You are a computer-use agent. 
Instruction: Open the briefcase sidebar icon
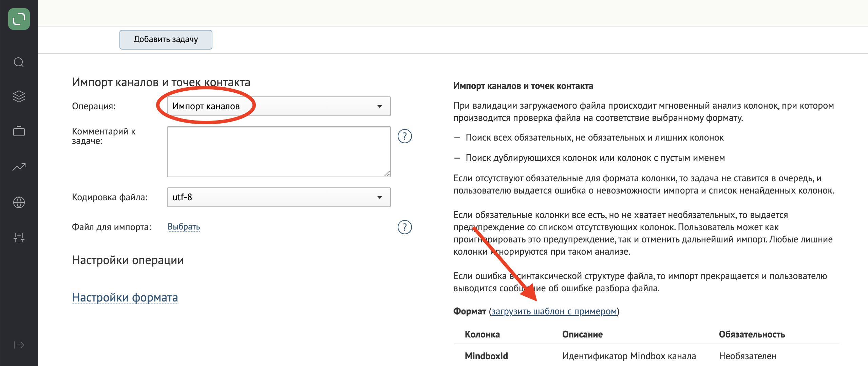coord(19,131)
